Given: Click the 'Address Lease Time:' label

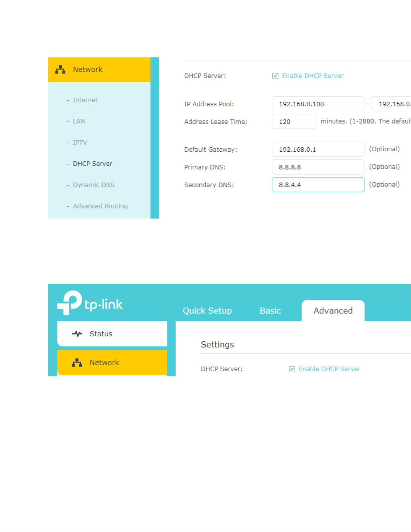Looking at the screenshot, I should [216, 122].
